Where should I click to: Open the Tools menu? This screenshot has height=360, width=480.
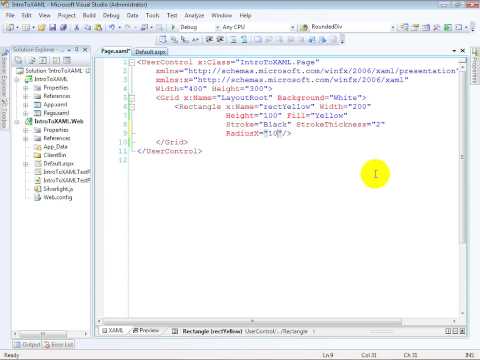(x=153, y=15)
